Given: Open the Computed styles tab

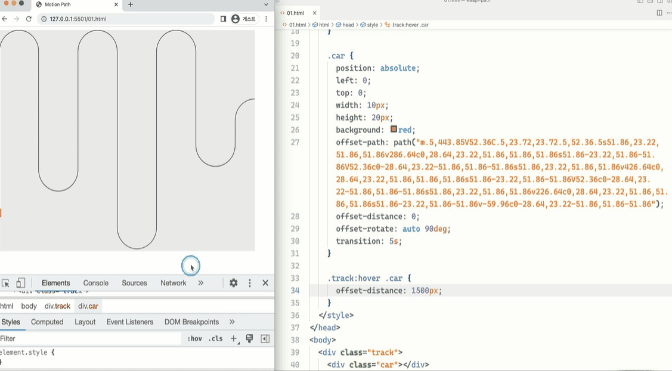Looking at the screenshot, I should pos(47,322).
